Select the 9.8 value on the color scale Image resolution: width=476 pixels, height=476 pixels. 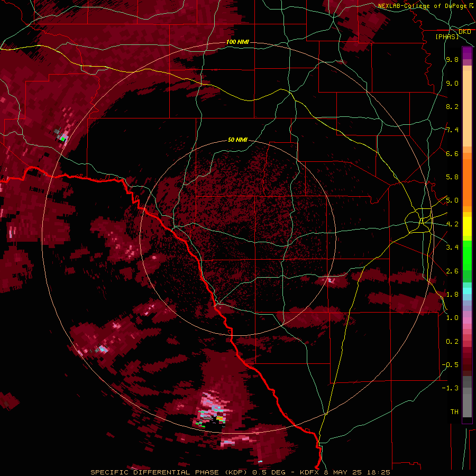coord(452,59)
